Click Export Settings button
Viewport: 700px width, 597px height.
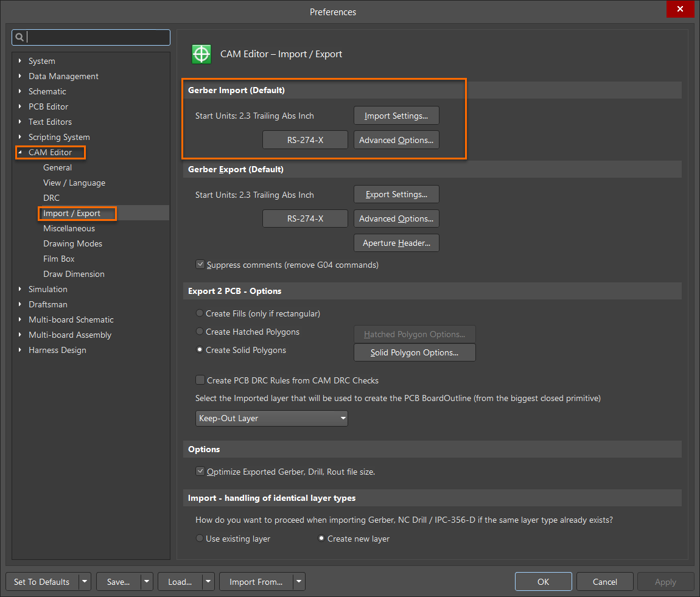pyautogui.click(x=396, y=195)
